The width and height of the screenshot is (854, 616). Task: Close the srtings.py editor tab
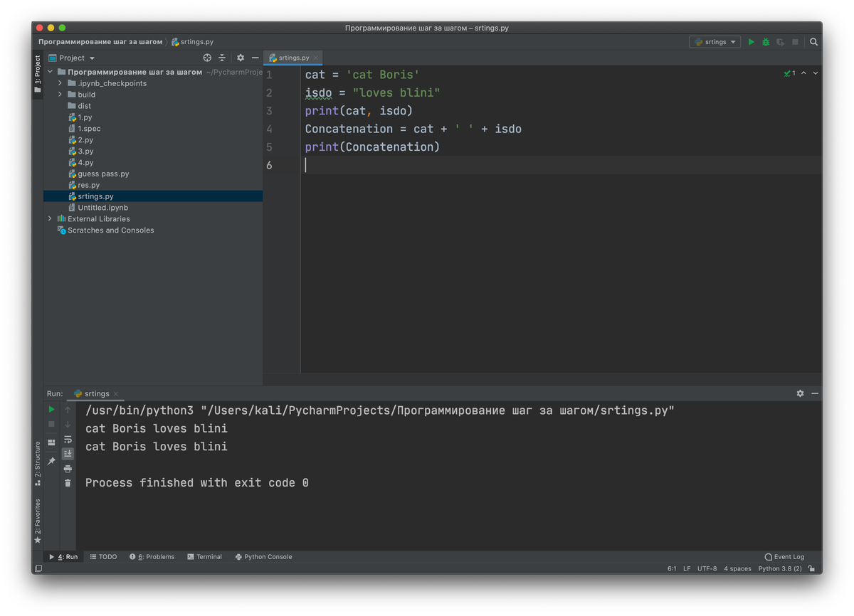pyautogui.click(x=316, y=58)
